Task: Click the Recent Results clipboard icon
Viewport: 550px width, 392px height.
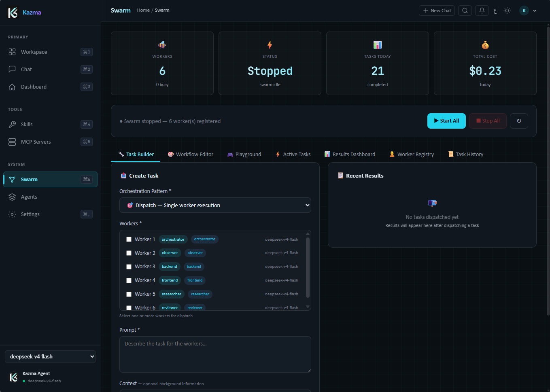Action: pyautogui.click(x=340, y=176)
